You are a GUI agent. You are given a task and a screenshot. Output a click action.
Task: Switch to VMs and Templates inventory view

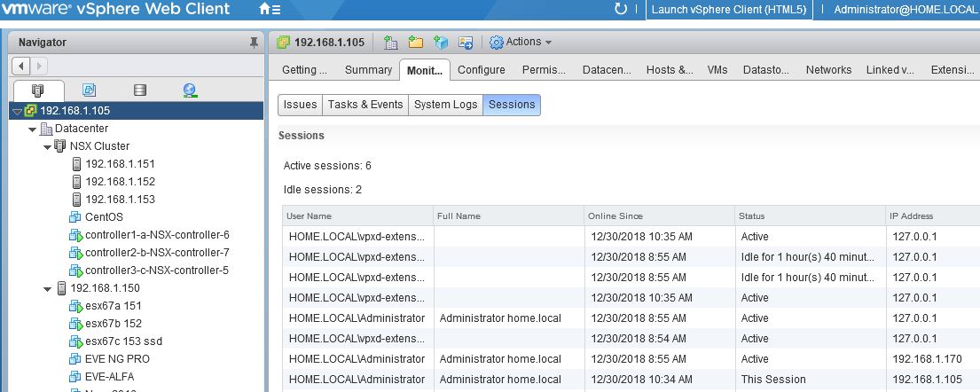90,90
